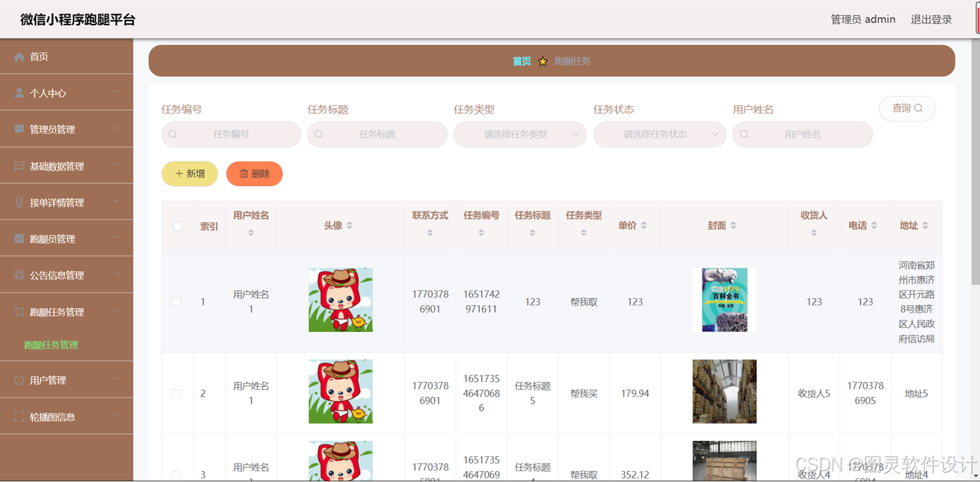Viewport: 980px width, 482px height.
Task: Click the 新增 add button
Action: (x=190, y=174)
